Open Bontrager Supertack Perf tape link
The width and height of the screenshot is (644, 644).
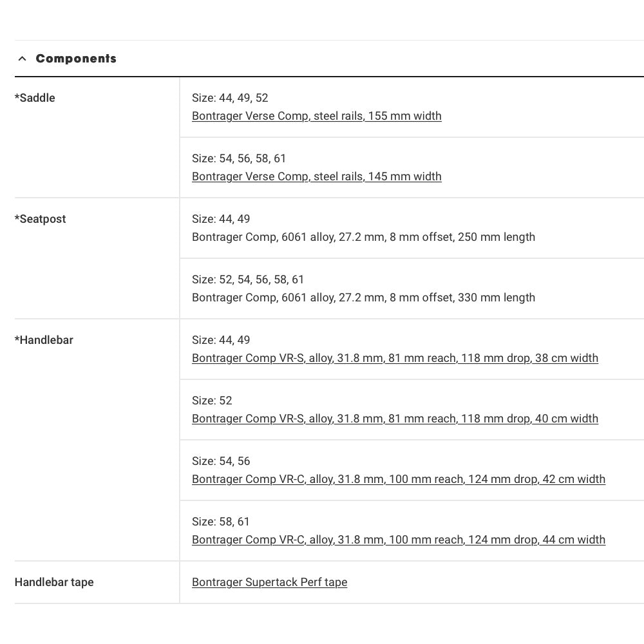[269, 582]
